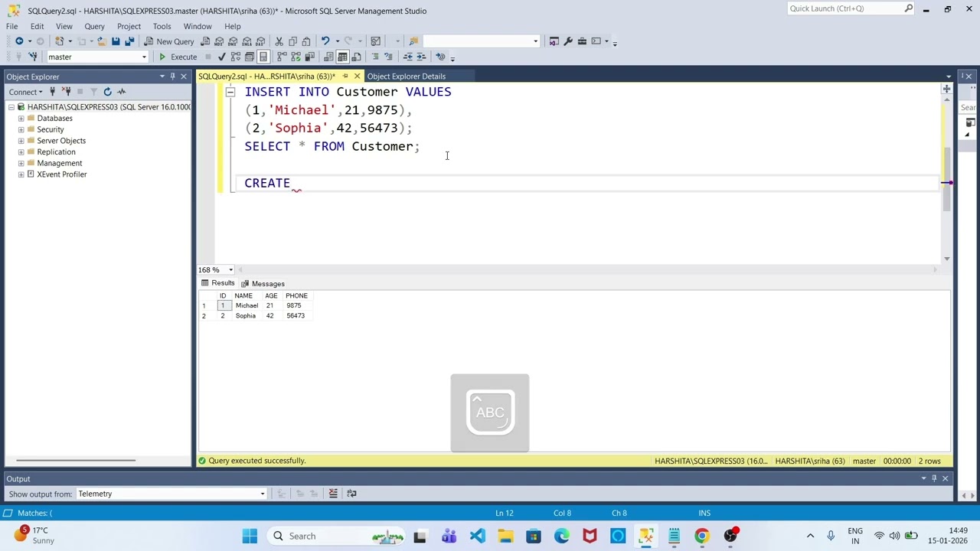Image resolution: width=980 pixels, height=551 pixels.
Task: Open the Query menu
Action: point(94,26)
